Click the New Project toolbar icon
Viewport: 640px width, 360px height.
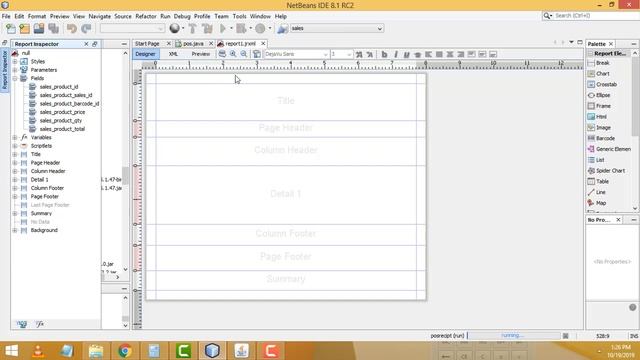click(24, 29)
